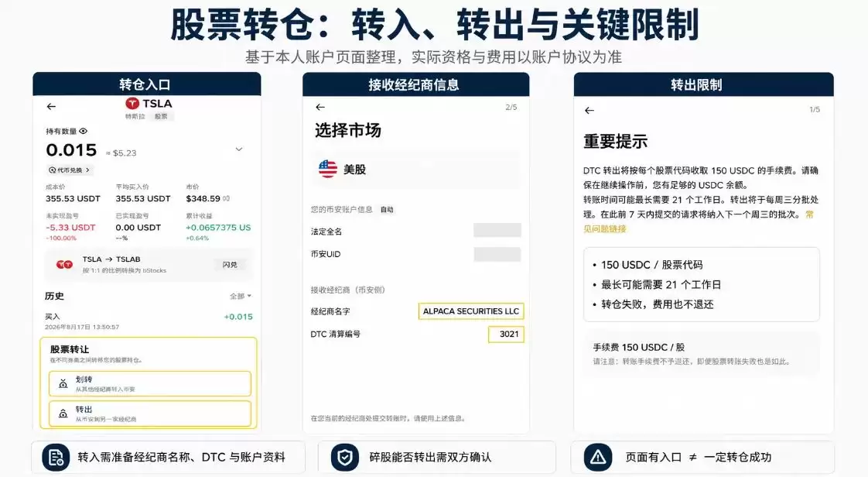
Task: Click the 2/5 step indicator
Action: (x=511, y=108)
